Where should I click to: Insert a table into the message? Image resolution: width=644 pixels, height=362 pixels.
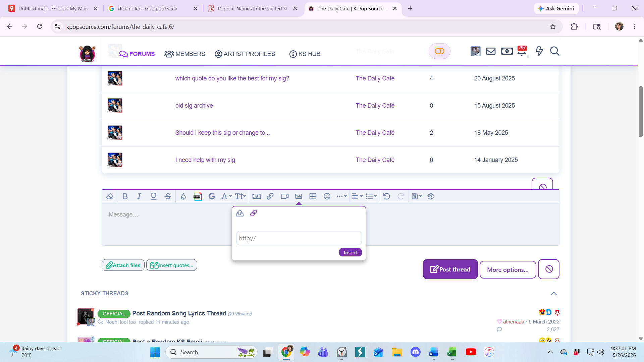(x=313, y=196)
